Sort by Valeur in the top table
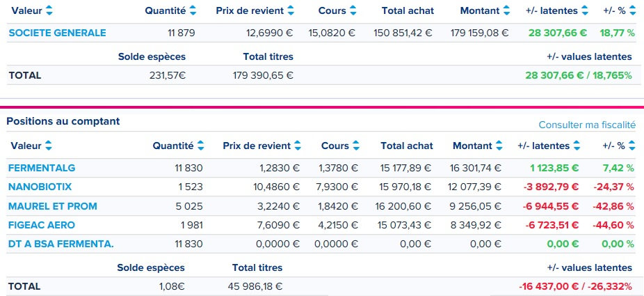 click(49, 11)
